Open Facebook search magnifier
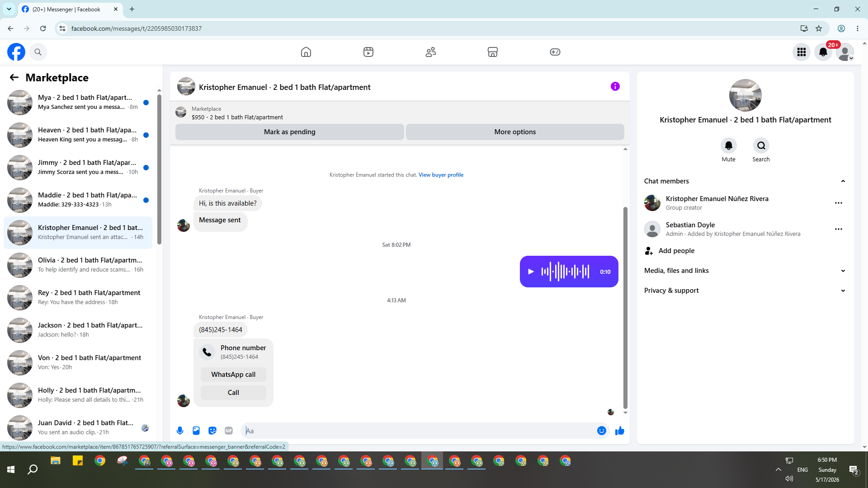 coord(38,52)
